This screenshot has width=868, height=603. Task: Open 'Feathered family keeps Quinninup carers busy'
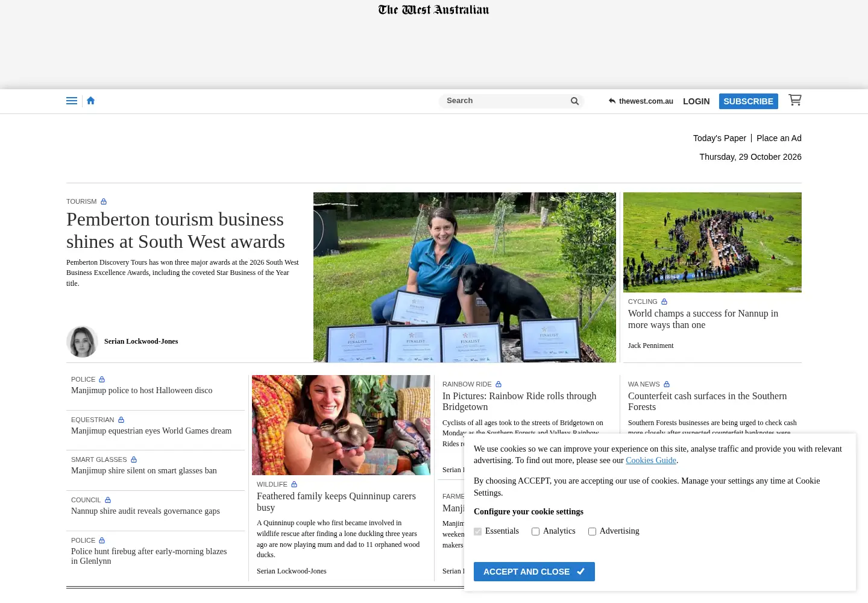point(336,502)
